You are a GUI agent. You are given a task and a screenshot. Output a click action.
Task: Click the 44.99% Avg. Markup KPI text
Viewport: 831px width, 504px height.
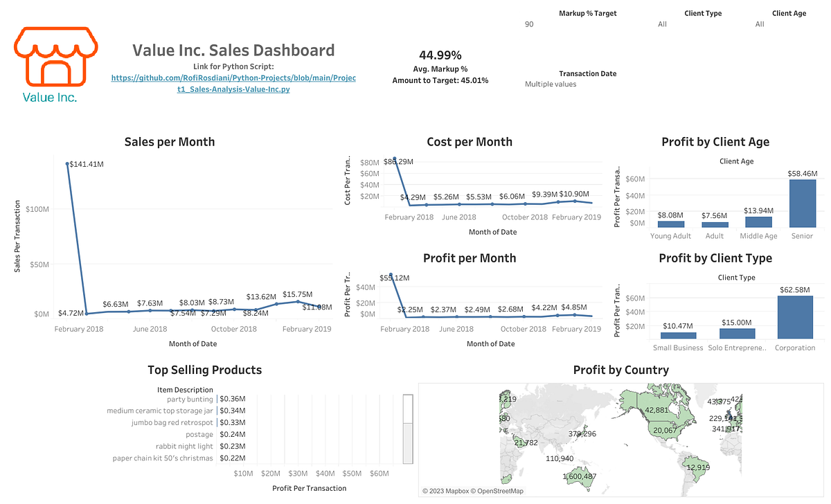click(x=441, y=54)
